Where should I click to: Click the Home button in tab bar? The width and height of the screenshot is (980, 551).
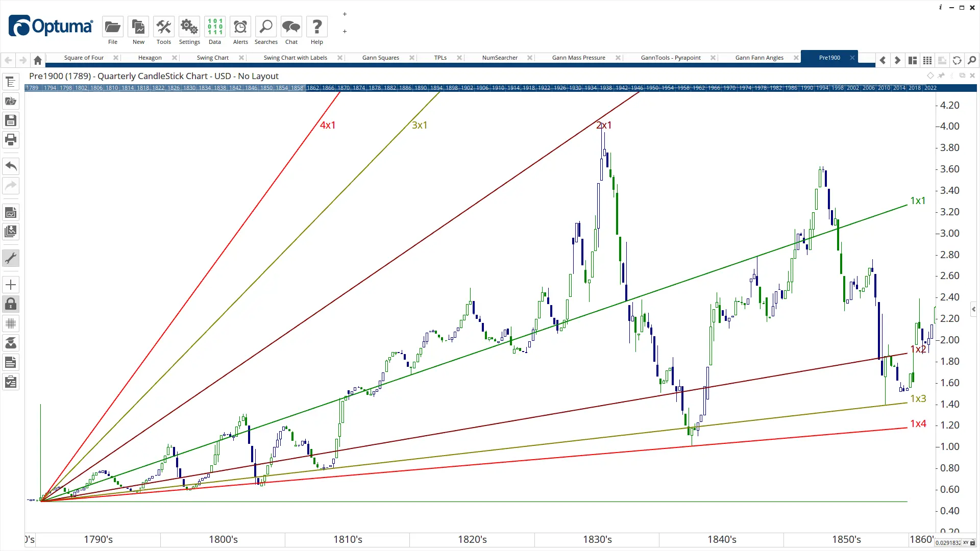pyautogui.click(x=37, y=60)
